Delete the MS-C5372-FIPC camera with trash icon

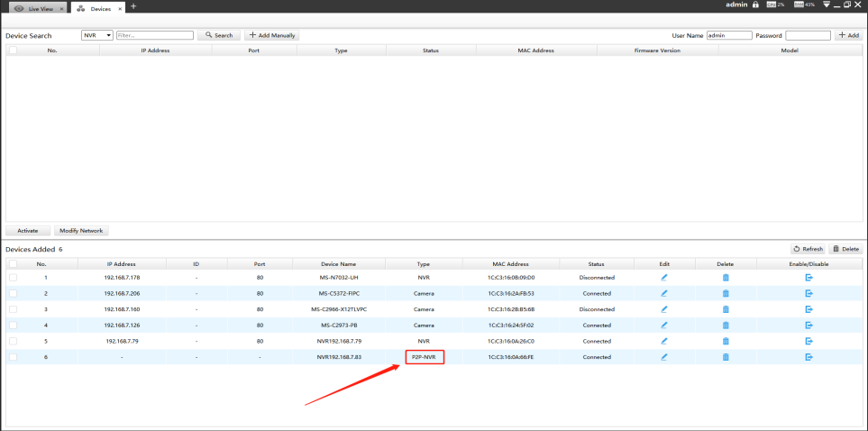click(x=726, y=293)
